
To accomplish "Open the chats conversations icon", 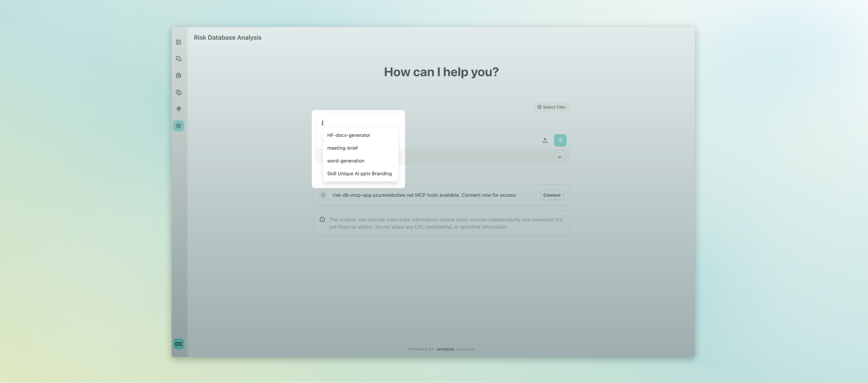I will pyautogui.click(x=179, y=59).
